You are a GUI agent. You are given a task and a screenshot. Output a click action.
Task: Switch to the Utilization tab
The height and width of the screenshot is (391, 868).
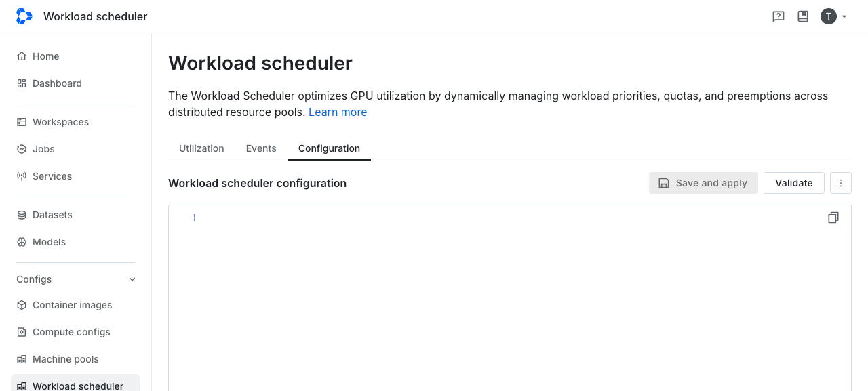[x=201, y=148]
